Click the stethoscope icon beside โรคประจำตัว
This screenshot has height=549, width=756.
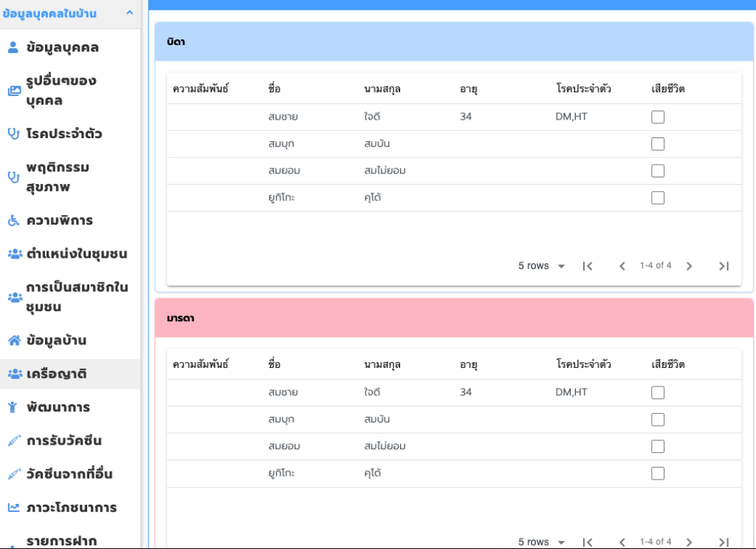coord(13,134)
